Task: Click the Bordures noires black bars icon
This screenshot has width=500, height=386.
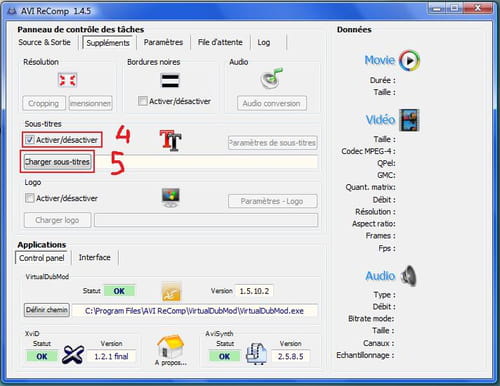Action: click(170, 81)
